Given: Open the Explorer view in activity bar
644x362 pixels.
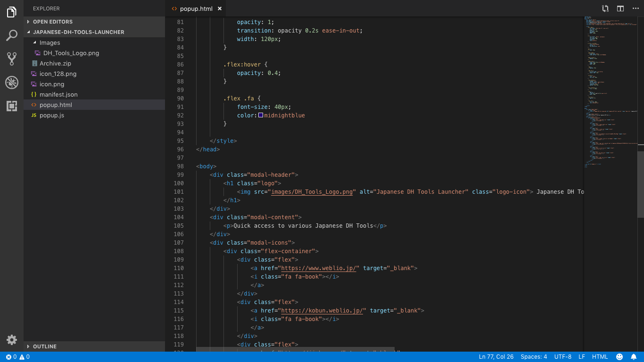Looking at the screenshot, I should click(x=12, y=12).
